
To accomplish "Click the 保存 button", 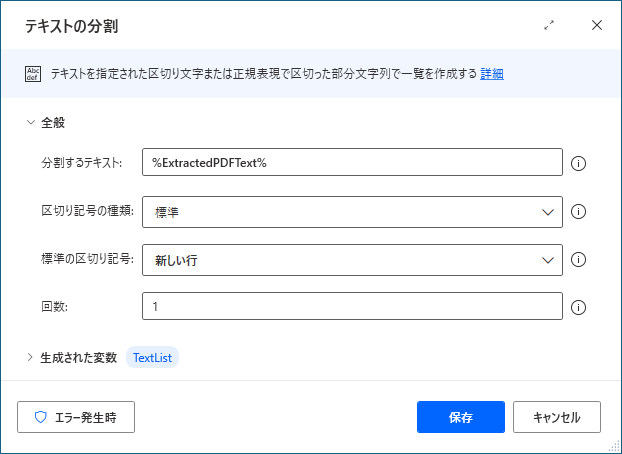I will pos(460,417).
